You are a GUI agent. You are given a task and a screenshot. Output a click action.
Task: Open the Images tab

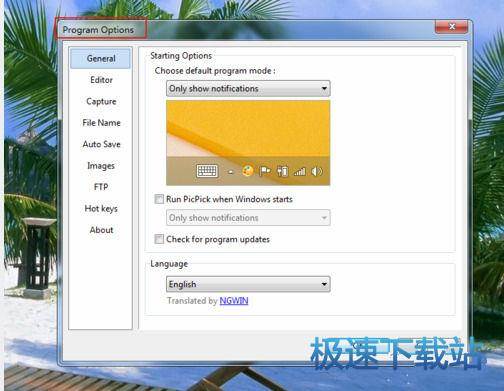pos(101,166)
